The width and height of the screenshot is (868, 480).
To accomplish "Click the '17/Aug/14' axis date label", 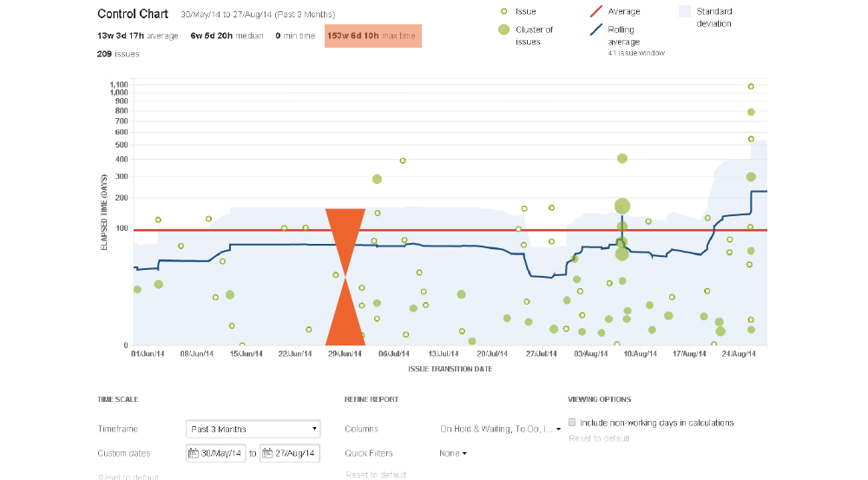I will 689,354.
